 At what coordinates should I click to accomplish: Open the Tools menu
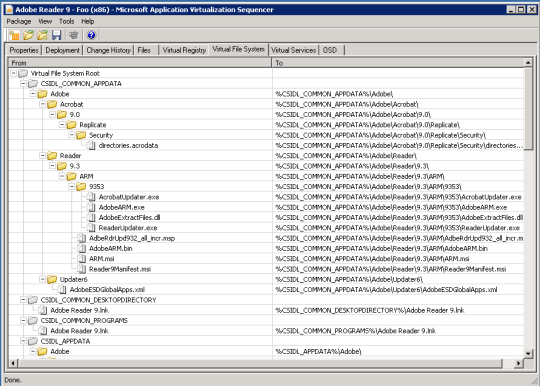pos(66,21)
